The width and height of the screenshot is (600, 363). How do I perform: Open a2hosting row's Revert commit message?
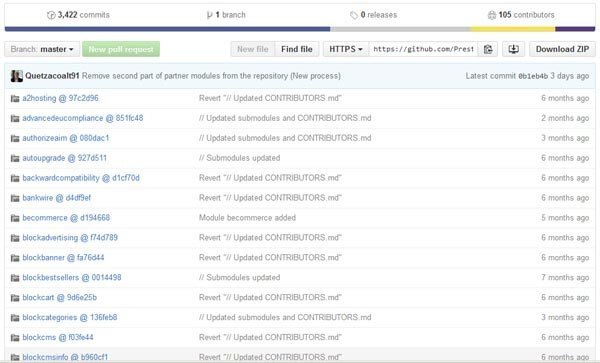pyautogui.click(x=270, y=98)
